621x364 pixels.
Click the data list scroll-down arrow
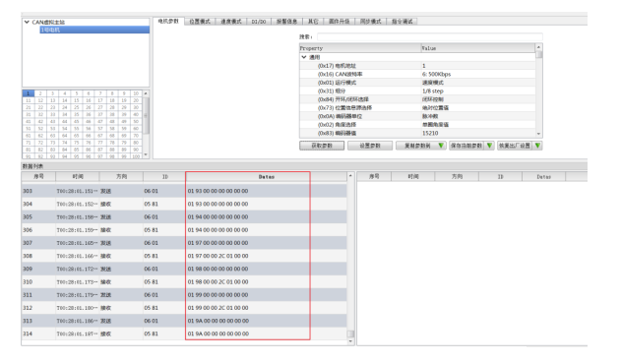coord(350,341)
